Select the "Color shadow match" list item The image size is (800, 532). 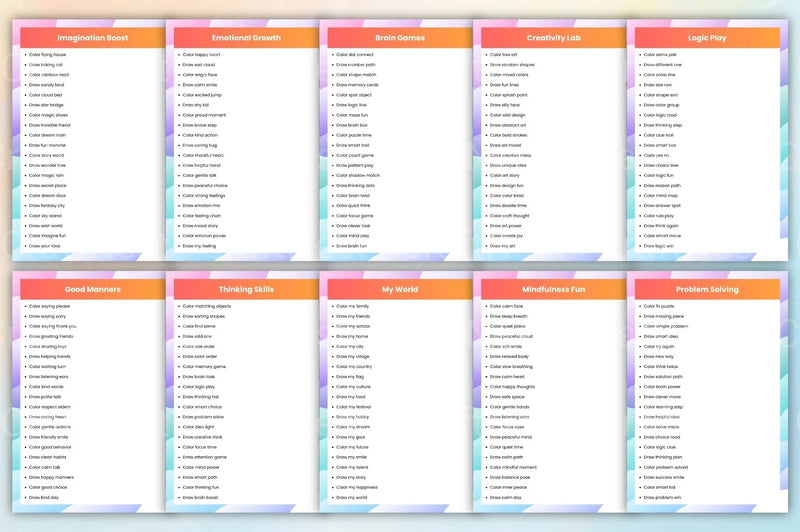click(x=358, y=175)
